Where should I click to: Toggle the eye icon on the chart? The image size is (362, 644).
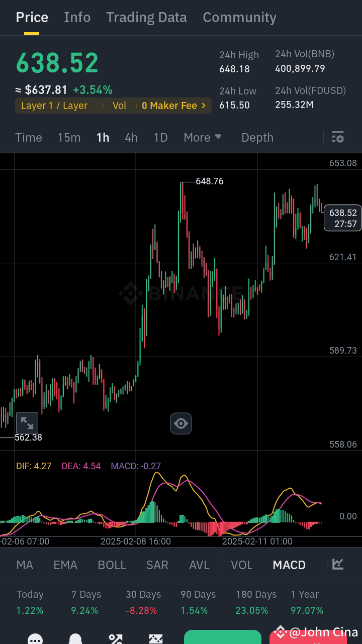coord(180,423)
